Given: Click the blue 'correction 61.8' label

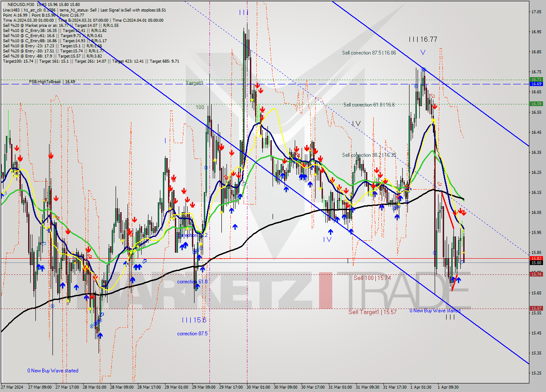Looking at the screenshot, I should pyautogui.click(x=192, y=282).
